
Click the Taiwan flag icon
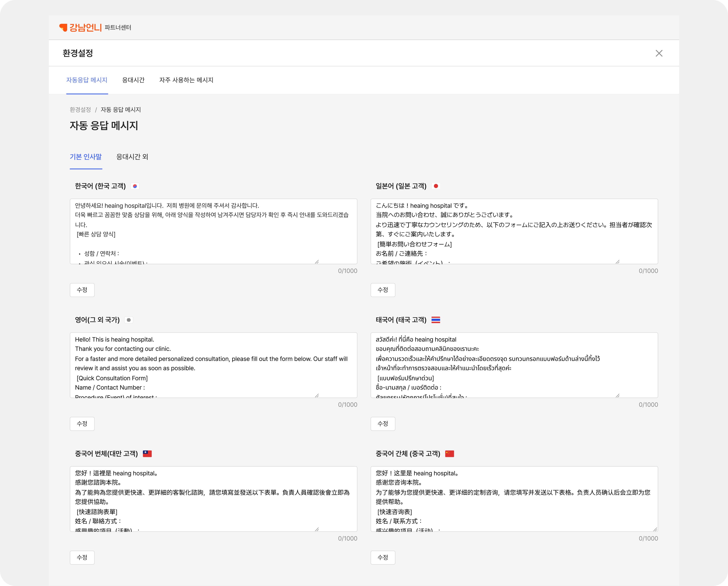pos(147,454)
